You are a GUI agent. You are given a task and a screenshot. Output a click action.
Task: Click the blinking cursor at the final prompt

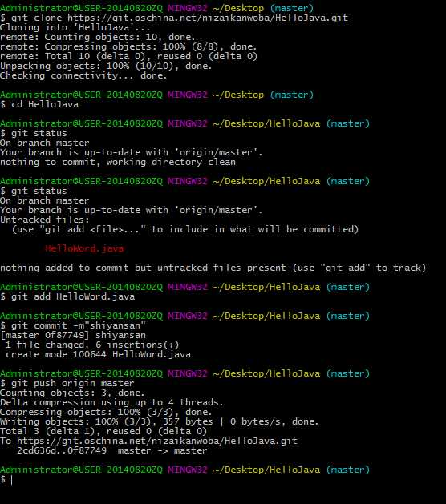click(11, 480)
